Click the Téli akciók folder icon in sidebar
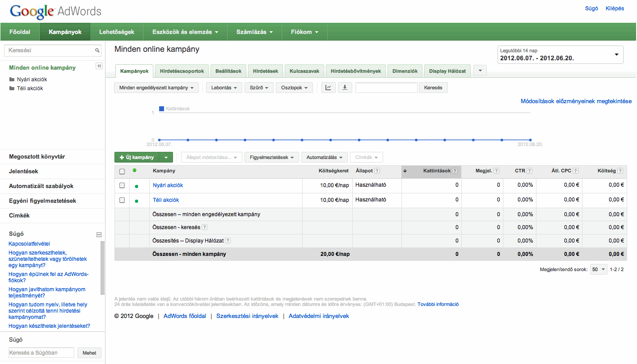 [x=12, y=88]
